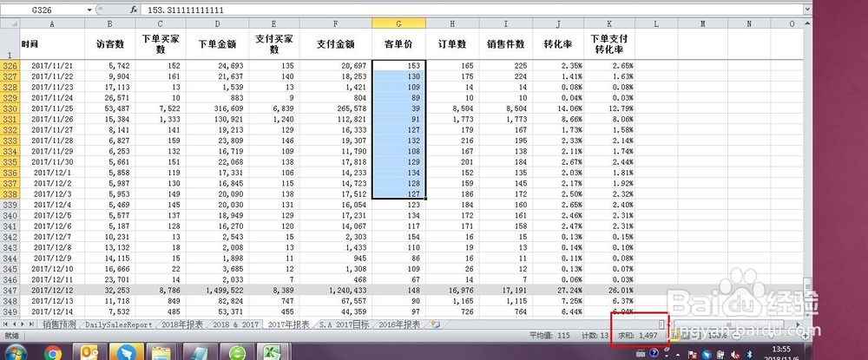Click the date cell 2017/12/12
This screenshot has width=868, height=360.
(x=52, y=290)
